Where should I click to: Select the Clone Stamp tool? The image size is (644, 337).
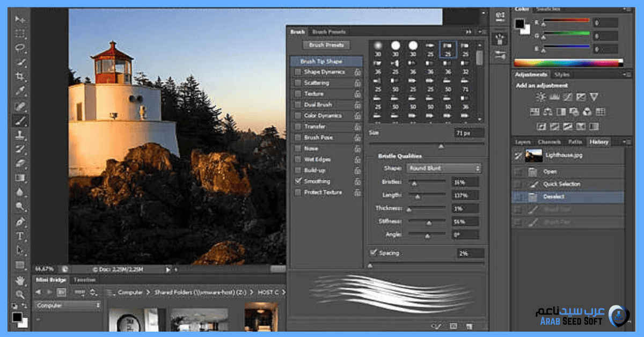[x=20, y=135]
